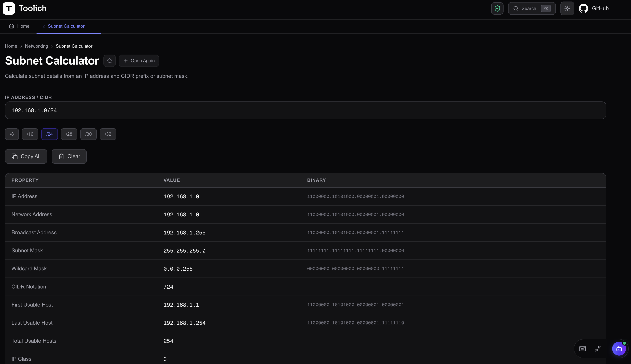Click the First Usable Host binary value

click(355, 305)
